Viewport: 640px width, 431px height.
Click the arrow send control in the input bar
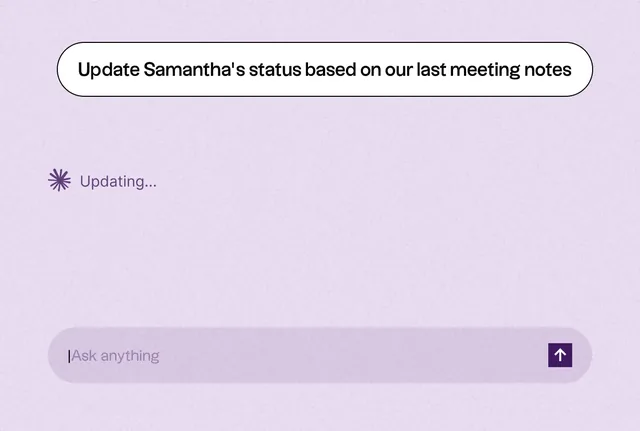tap(560, 355)
